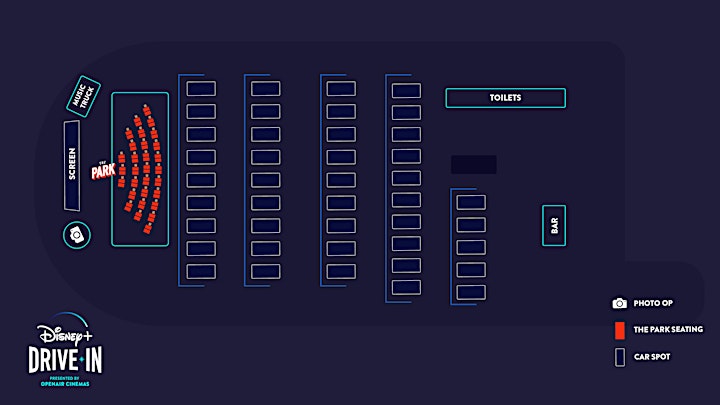Click the car spot outline icon in legend
Image resolution: width=720 pixels, height=405 pixels.
[620, 357]
